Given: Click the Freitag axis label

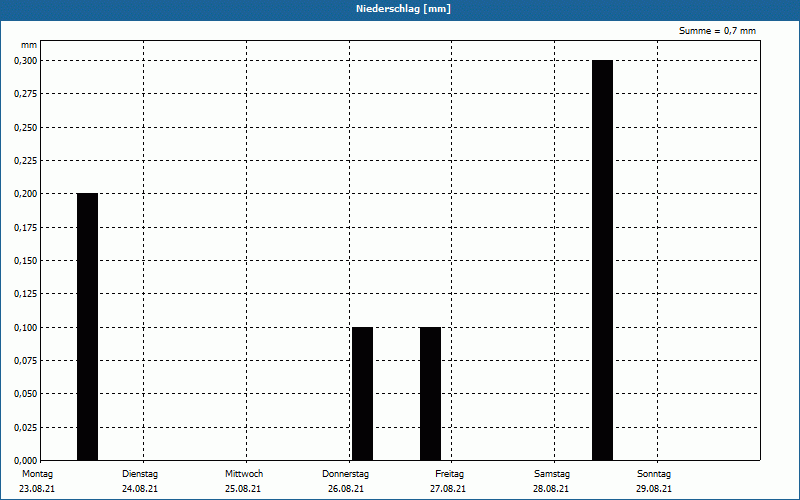Looking at the screenshot, I should coord(449,474).
